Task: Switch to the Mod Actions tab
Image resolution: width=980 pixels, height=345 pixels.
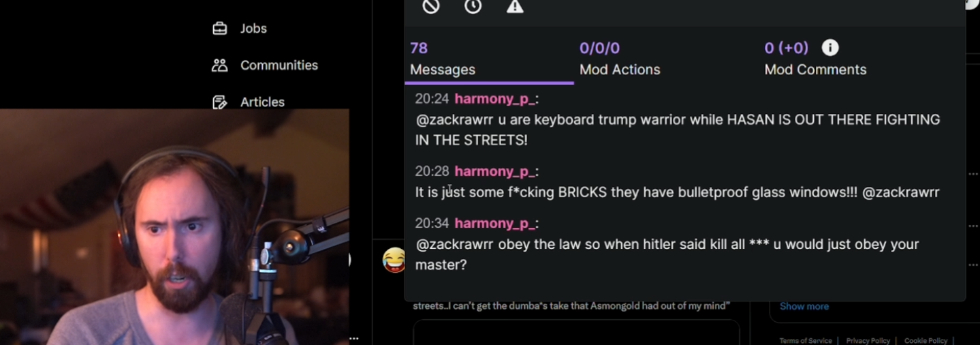Action: point(620,59)
